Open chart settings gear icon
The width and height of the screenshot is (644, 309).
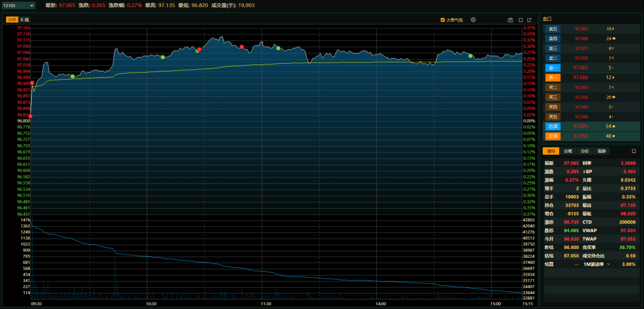[473, 20]
